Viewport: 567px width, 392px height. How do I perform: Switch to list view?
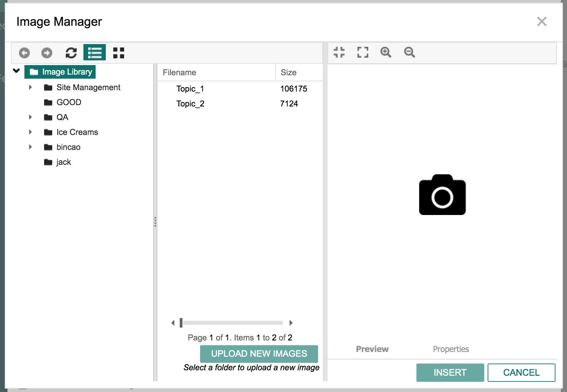pyautogui.click(x=95, y=53)
